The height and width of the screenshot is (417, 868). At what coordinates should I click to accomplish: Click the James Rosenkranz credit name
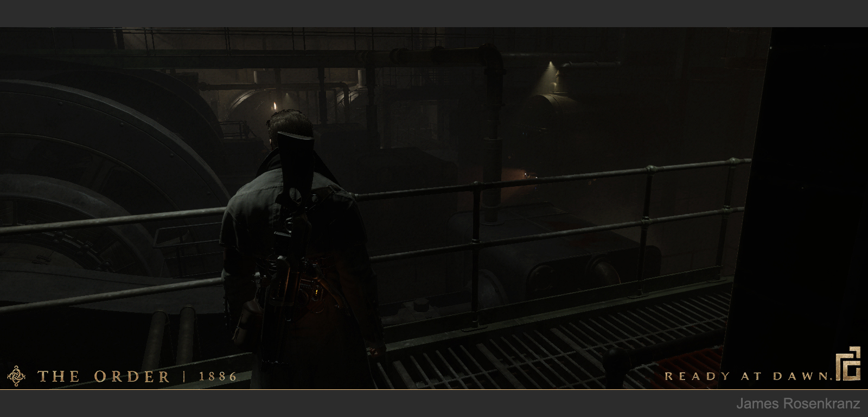click(797, 404)
